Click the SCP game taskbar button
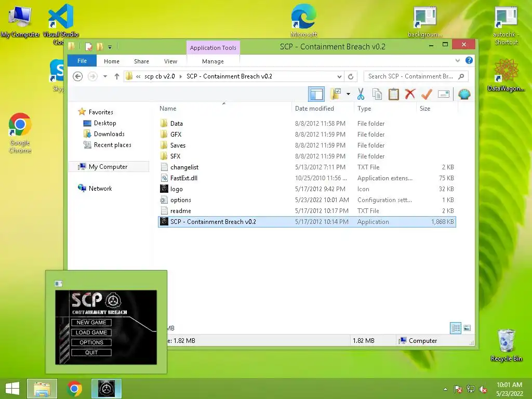This screenshot has width=532, height=399. point(106,389)
